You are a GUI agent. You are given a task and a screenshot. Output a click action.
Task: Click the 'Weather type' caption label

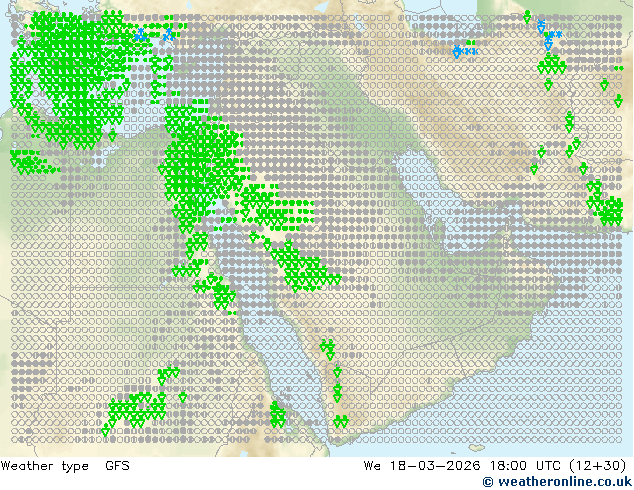point(45,466)
